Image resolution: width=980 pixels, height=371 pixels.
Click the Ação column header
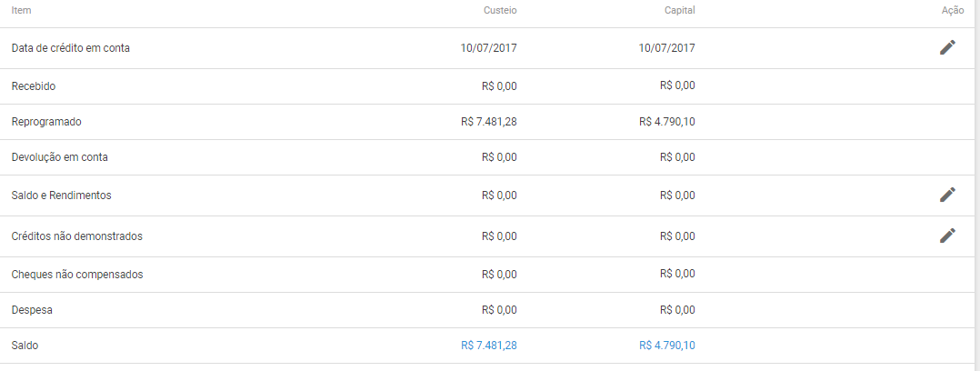pos(953,11)
